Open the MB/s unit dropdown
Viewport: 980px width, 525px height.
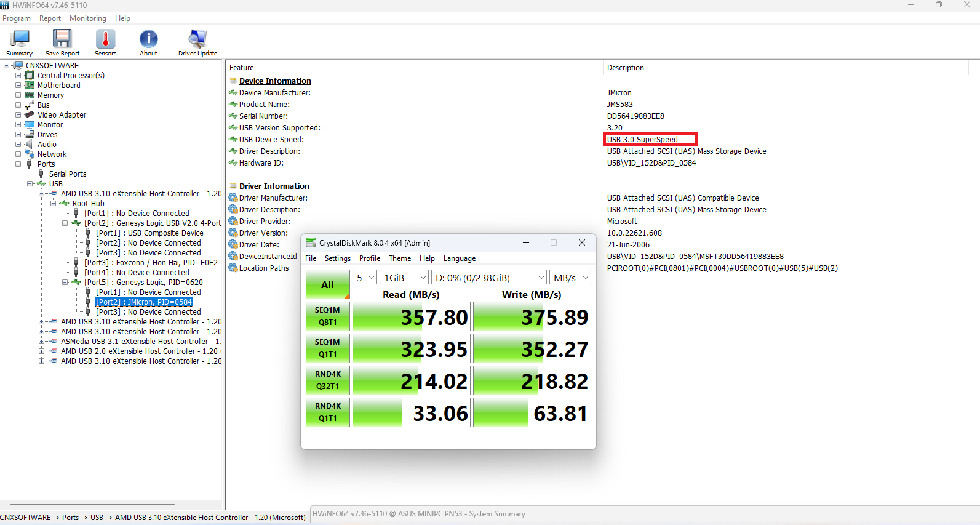[570, 278]
